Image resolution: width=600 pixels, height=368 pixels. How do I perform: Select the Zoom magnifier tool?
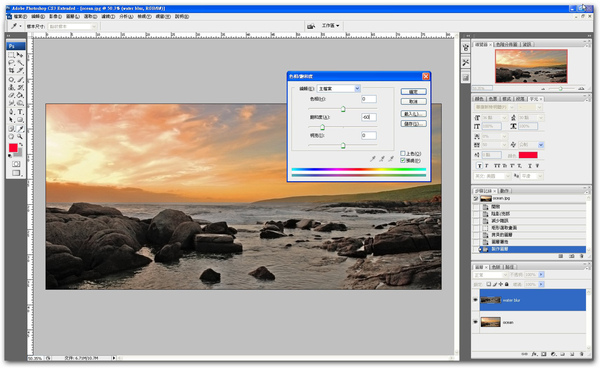[20, 137]
